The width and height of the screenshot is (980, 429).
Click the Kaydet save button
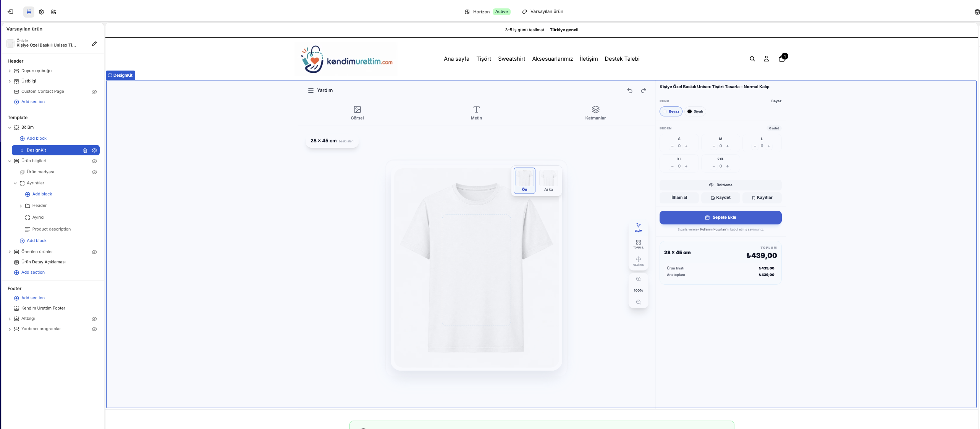pyautogui.click(x=720, y=198)
